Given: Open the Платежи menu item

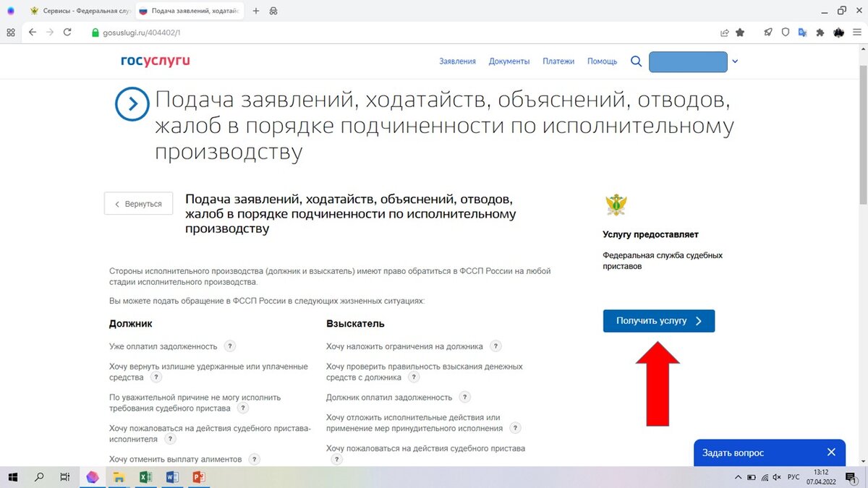Looking at the screenshot, I should coord(558,61).
